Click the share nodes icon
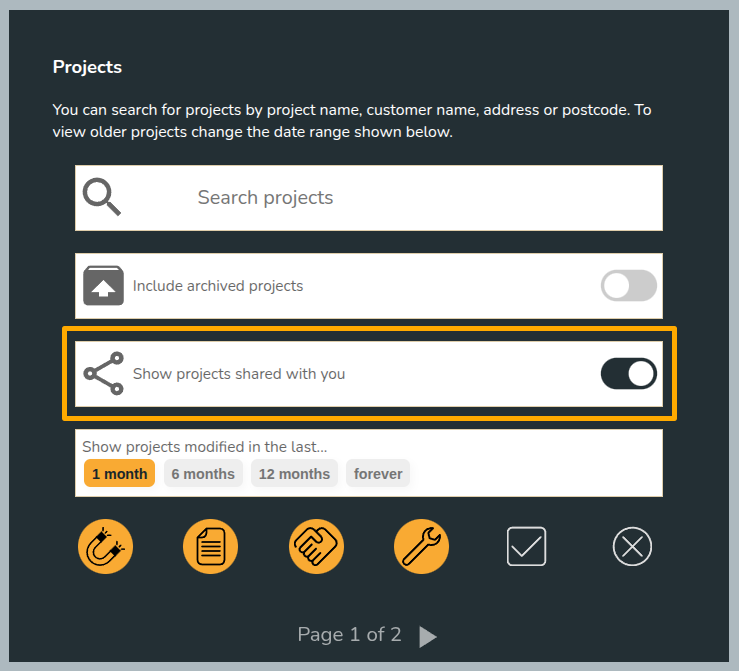 coord(104,373)
